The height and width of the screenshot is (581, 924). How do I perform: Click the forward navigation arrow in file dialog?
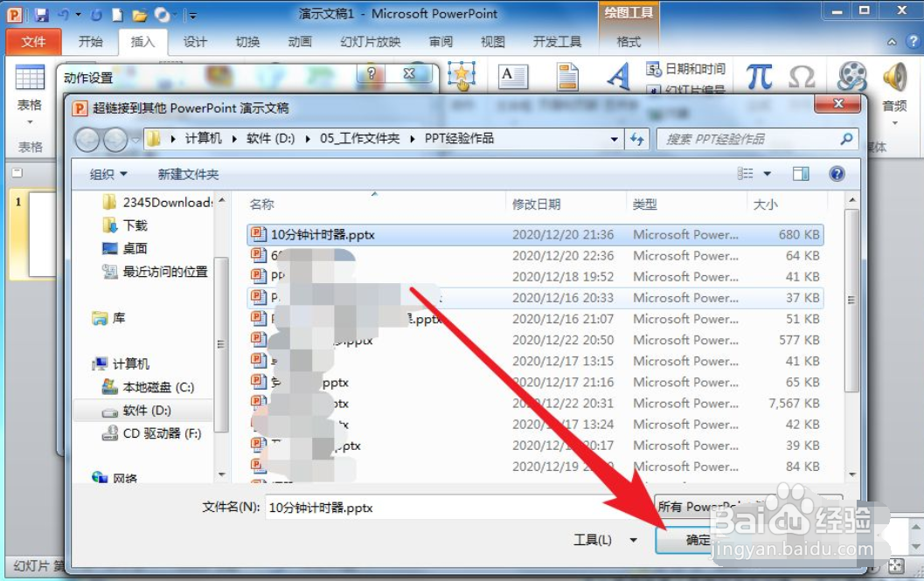[115, 140]
